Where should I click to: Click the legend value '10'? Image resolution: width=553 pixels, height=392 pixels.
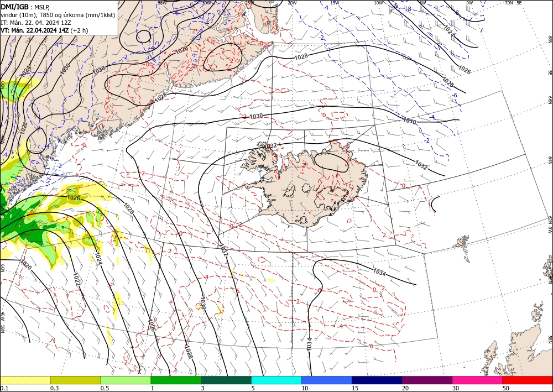click(x=305, y=388)
